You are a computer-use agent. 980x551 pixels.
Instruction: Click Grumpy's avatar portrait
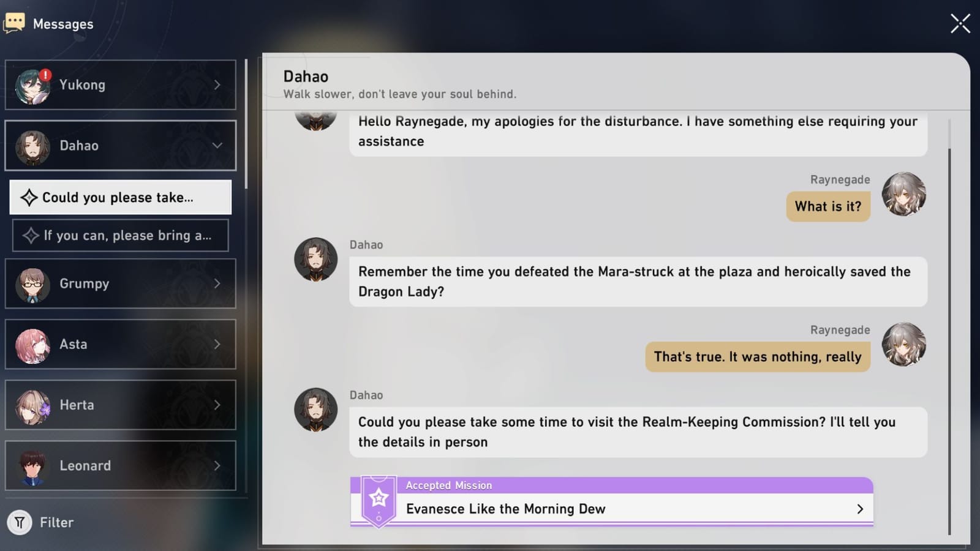point(32,284)
